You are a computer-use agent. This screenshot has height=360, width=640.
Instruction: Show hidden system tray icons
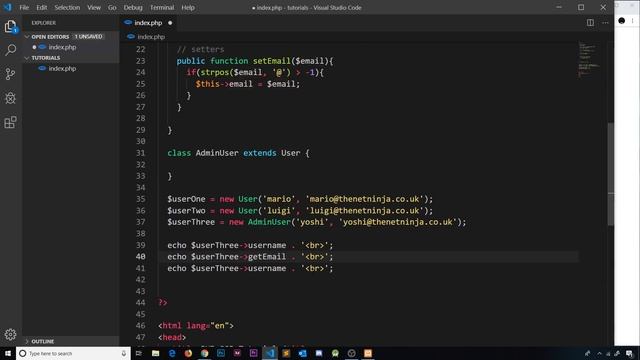(599, 353)
